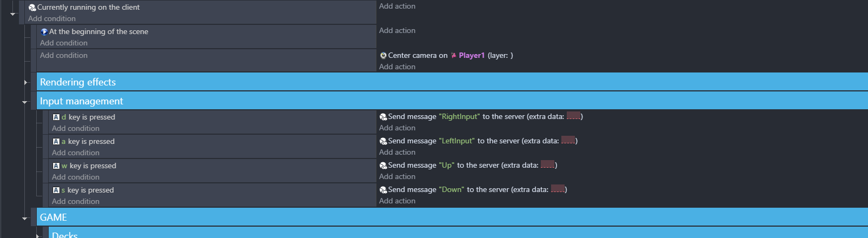Click Add condition under 'a key is pressed'
The width and height of the screenshot is (868, 238).
tap(76, 153)
